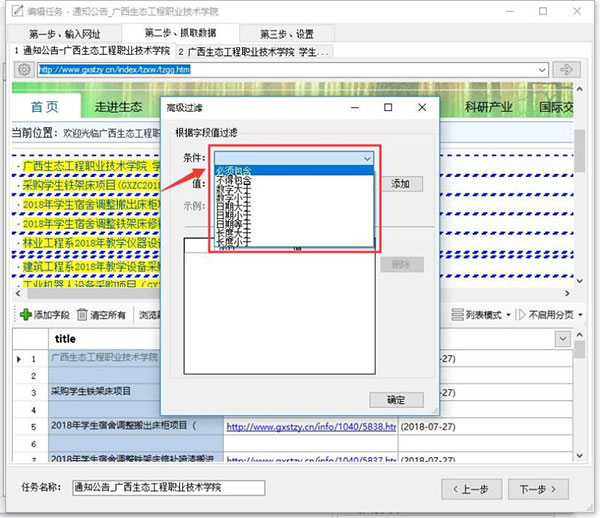This screenshot has height=518, width=600.
Task: Click webpage link 2018年学生宿舍调整搬出床柜
Action: click(91, 204)
